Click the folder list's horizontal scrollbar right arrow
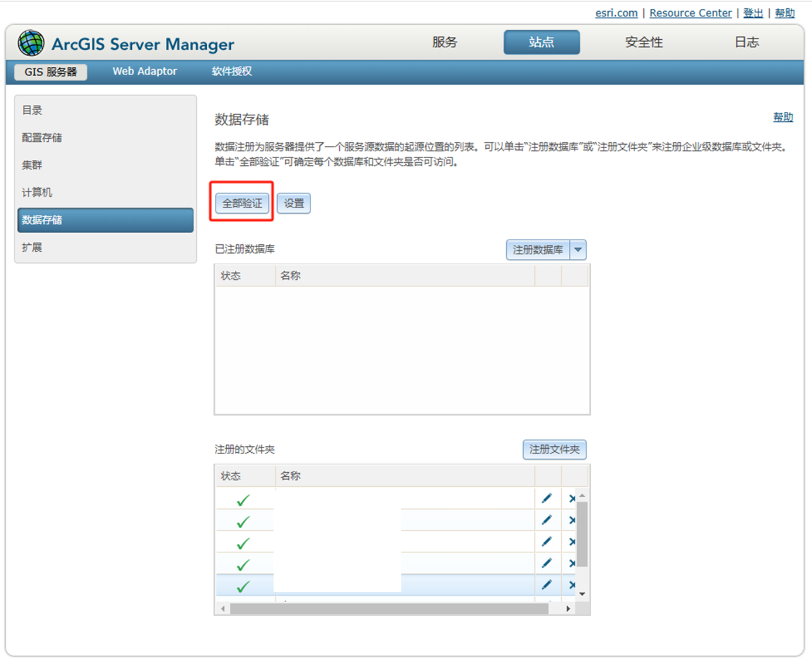812x659 pixels. (568, 609)
